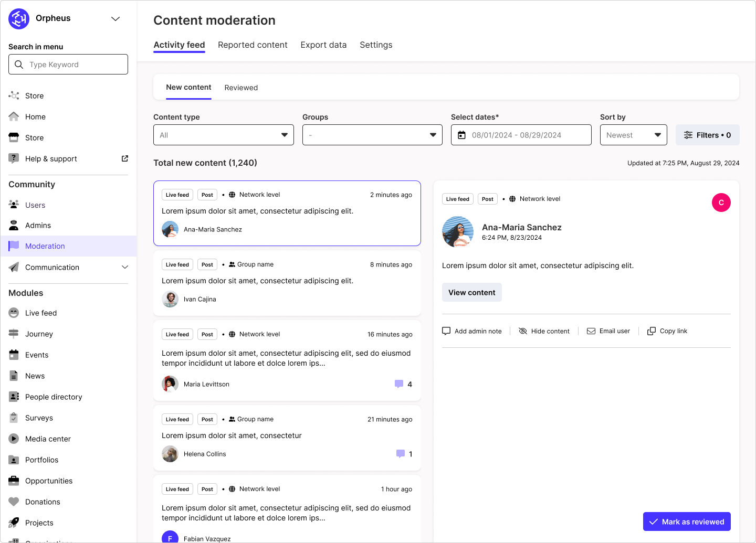This screenshot has height=543, width=756.
Task: Open the Live feed module
Action: pyautogui.click(x=13, y=313)
